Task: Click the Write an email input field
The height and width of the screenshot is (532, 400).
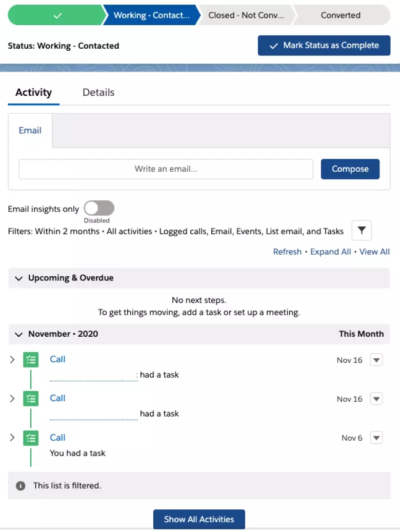Action: click(x=166, y=169)
